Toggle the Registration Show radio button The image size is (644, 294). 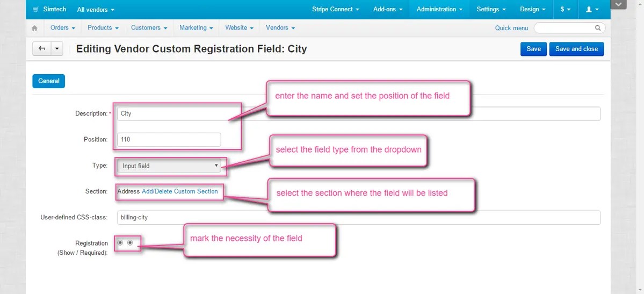(x=120, y=243)
